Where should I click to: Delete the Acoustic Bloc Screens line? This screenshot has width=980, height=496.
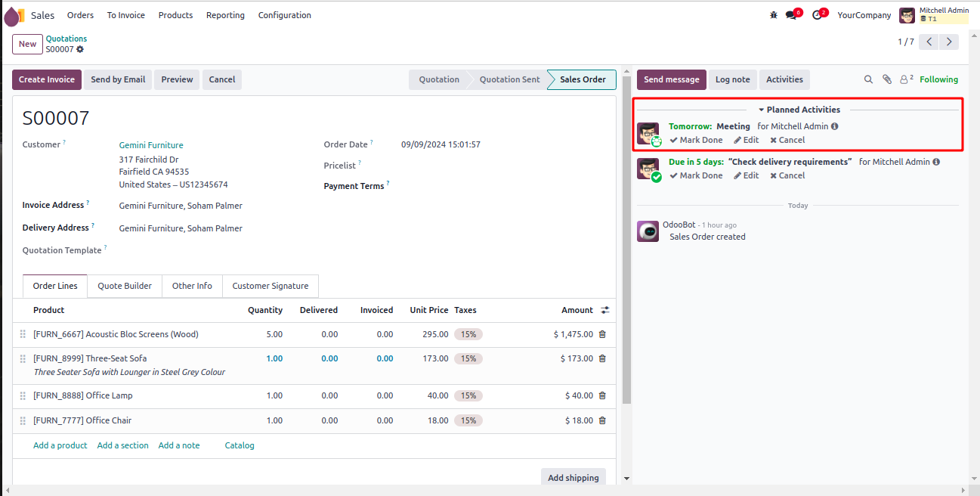pos(602,334)
